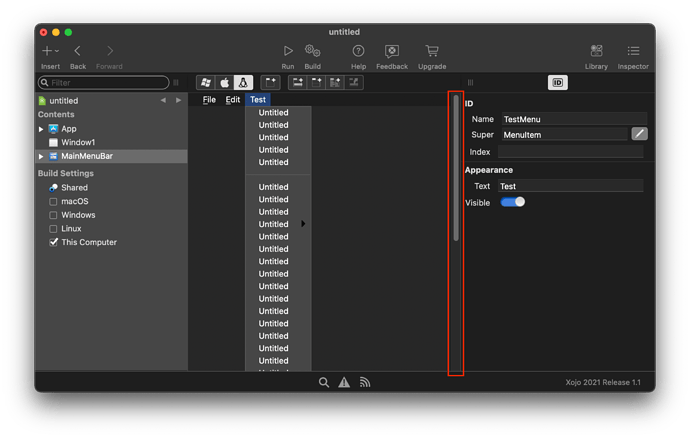Screen dimensions: 690x438
Task: Select the Edit menu in editor
Action: pyautogui.click(x=233, y=100)
